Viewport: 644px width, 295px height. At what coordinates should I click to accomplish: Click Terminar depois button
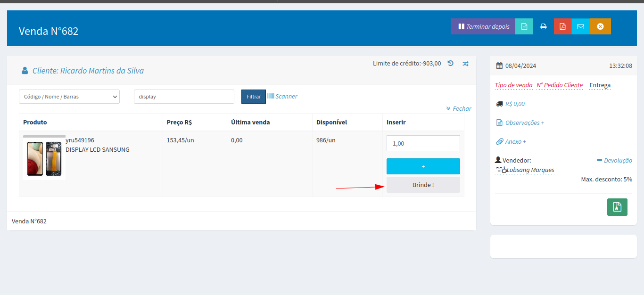483,26
